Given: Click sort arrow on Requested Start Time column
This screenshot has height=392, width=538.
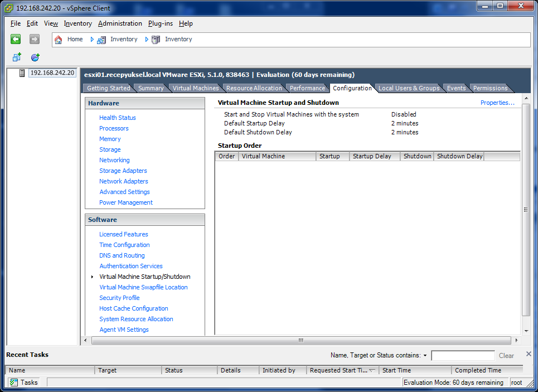Looking at the screenshot, I should [x=372, y=370].
